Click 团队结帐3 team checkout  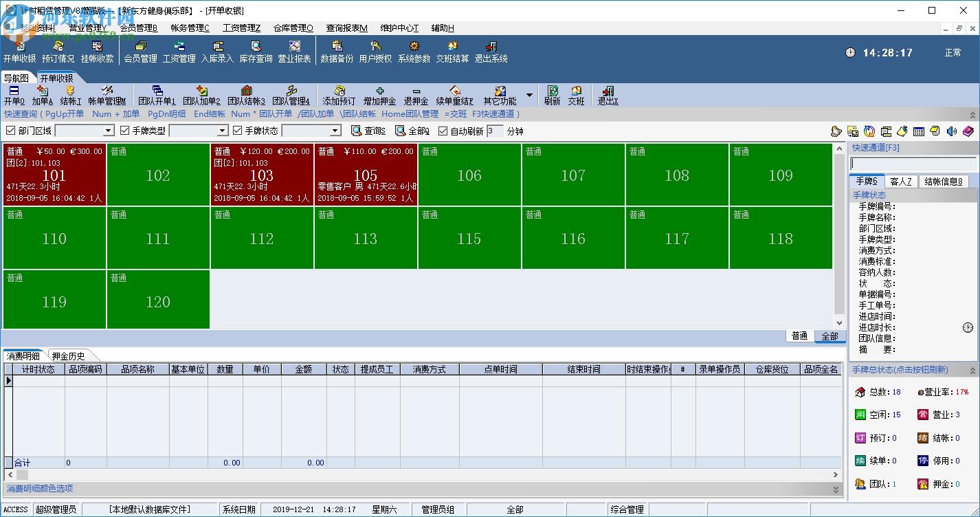pos(246,96)
